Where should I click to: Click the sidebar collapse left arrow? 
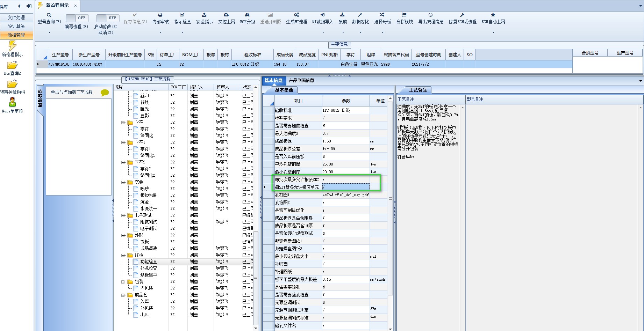pyautogui.click(x=19, y=6)
